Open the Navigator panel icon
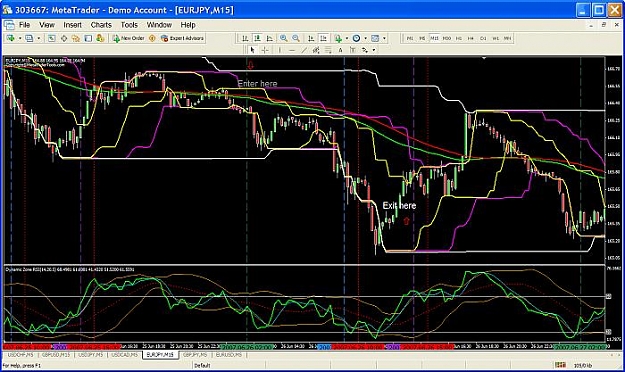Screen dimensions: 625x372 point(76,38)
